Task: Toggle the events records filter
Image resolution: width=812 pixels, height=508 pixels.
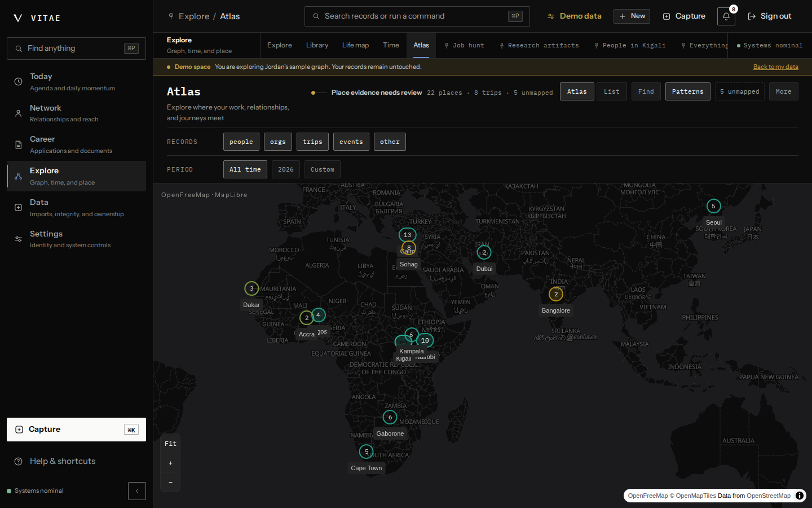Action: pyautogui.click(x=351, y=142)
